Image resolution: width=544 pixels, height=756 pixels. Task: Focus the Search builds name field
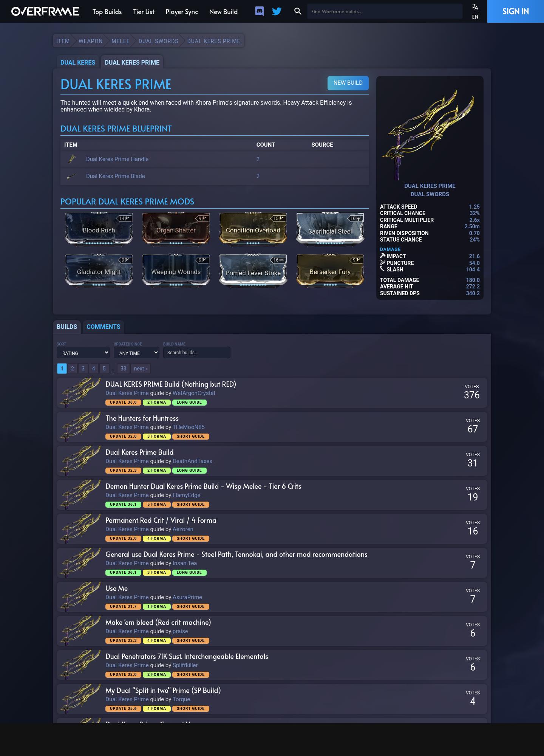pos(196,352)
